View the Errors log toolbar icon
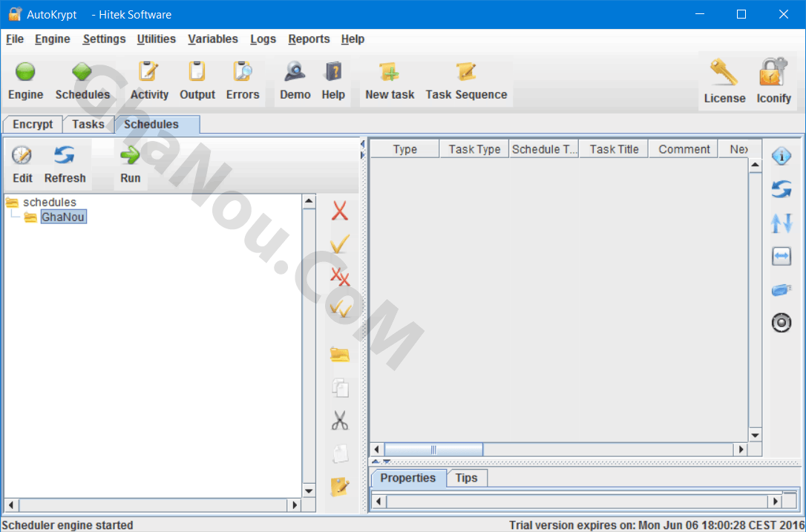This screenshot has height=532, width=806. [243, 72]
